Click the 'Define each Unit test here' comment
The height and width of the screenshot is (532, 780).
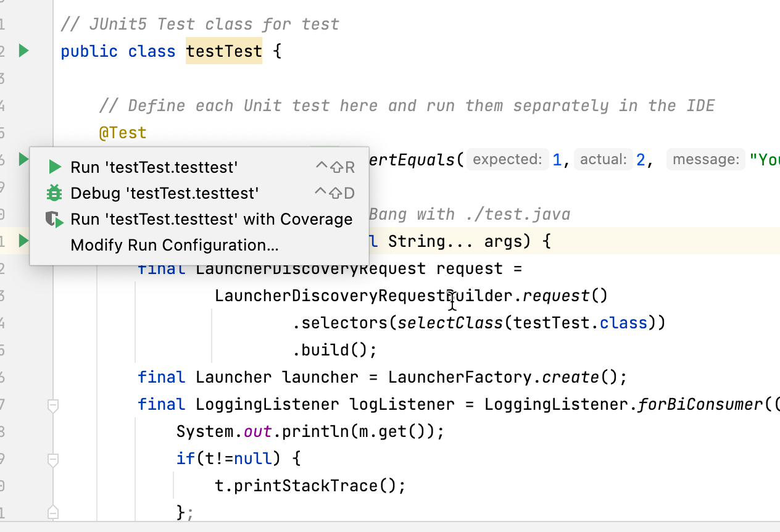tap(407, 106)
